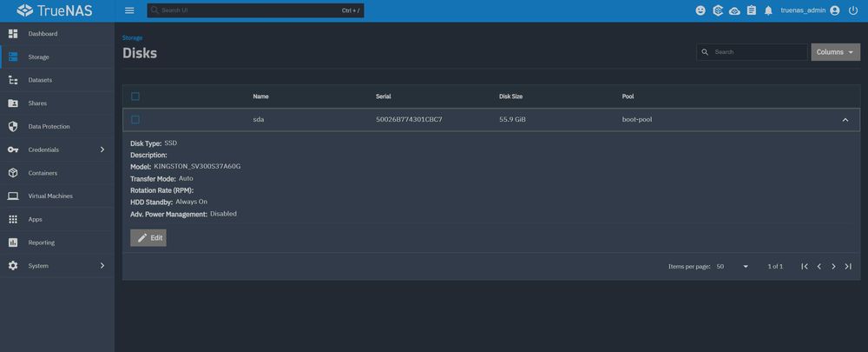Open Dashboard from the sidebar
The height and width of the screenshot is (352, 868).
tap(57, 34)
